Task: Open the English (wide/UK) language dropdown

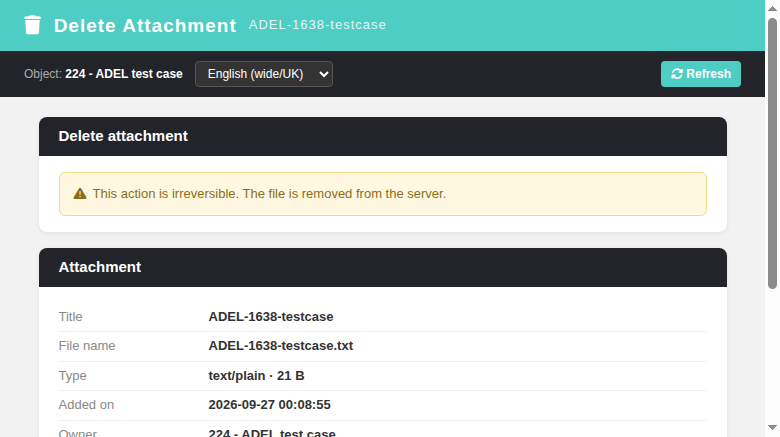Action: tap(264, 74)
